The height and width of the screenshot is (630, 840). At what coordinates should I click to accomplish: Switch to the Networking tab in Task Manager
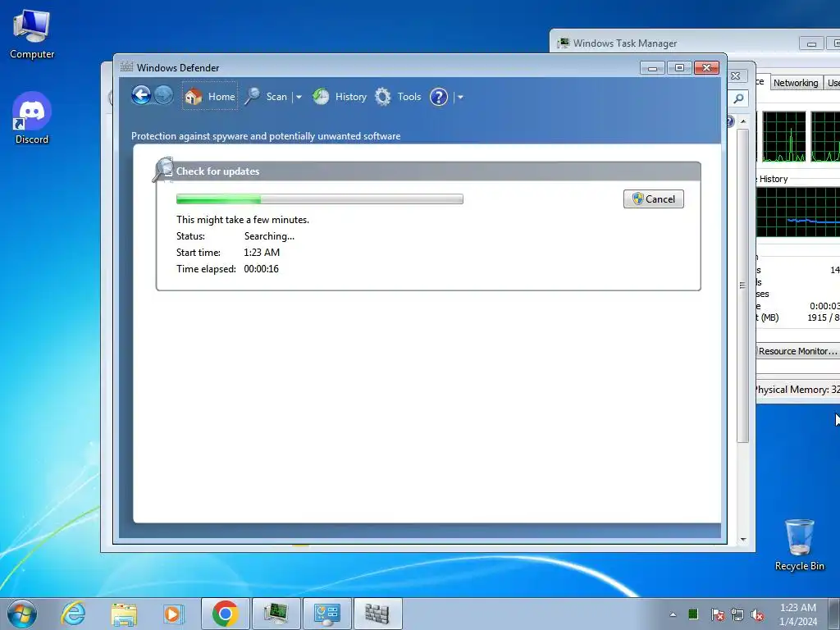(796, 83)
